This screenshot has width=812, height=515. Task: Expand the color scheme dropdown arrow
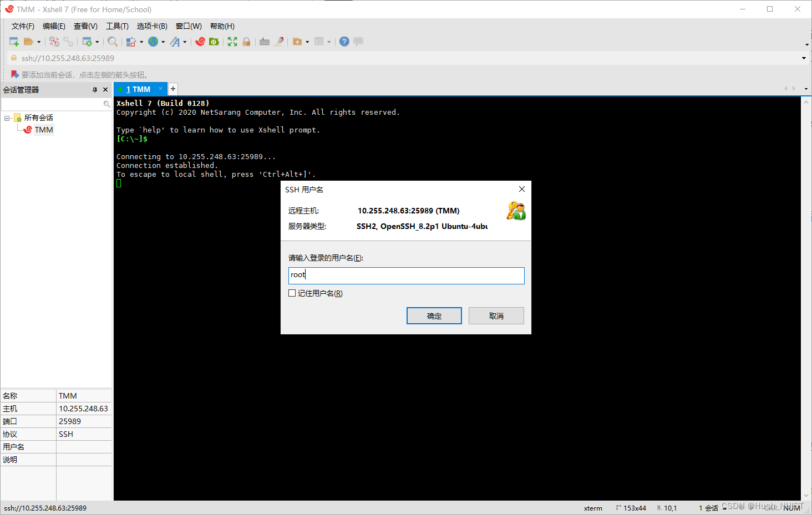[141, 42]
